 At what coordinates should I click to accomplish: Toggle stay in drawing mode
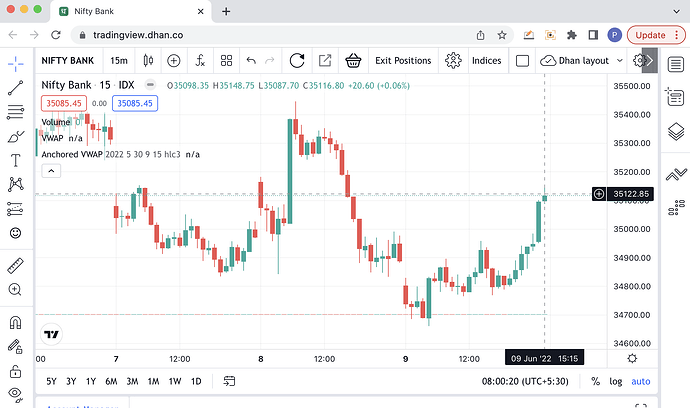click(x=15, y=347)
